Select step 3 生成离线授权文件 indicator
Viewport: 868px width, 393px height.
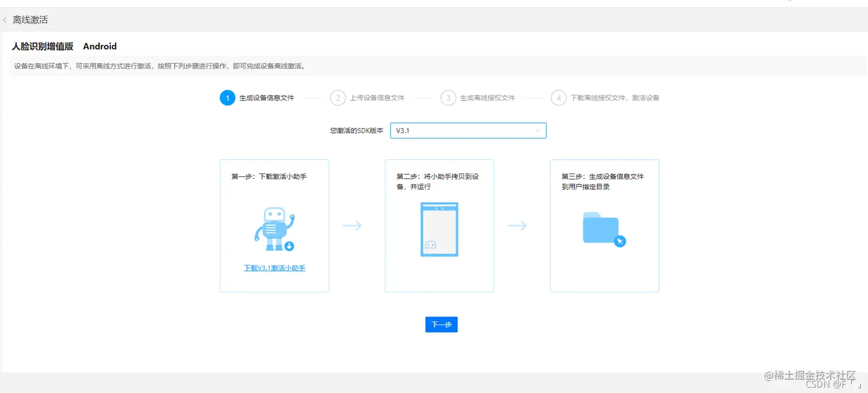click(x=448, y=98)
